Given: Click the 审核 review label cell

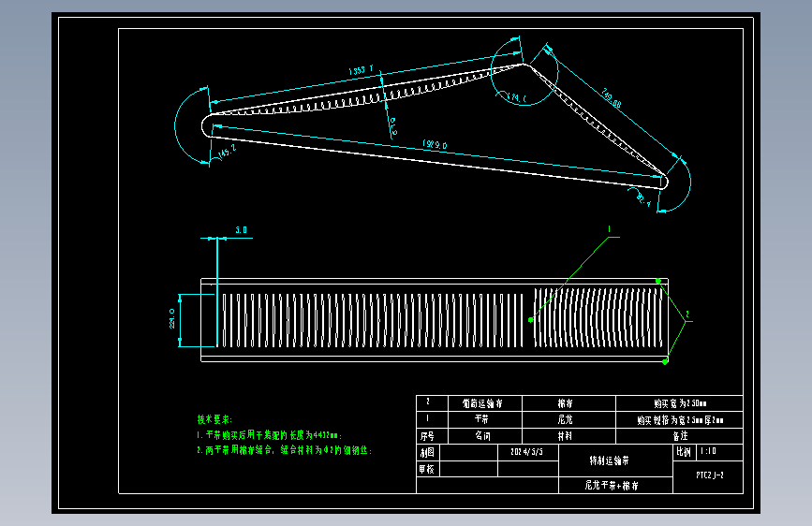Looking at the screenshot, I should pyautogui.click(x=427, y=469).
